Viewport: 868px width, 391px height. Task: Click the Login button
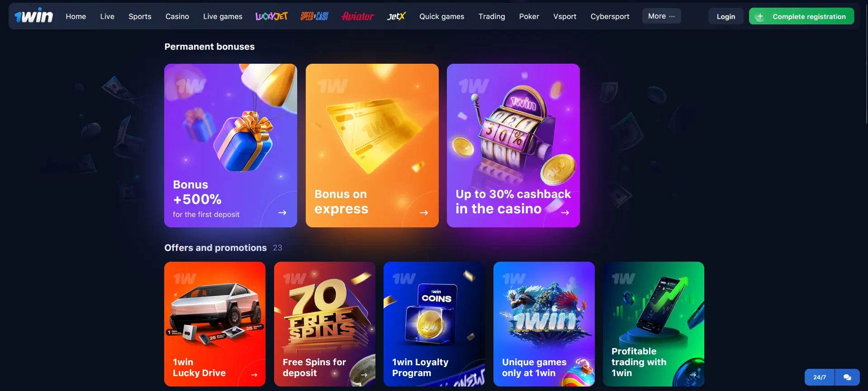(x=726, y=16)
